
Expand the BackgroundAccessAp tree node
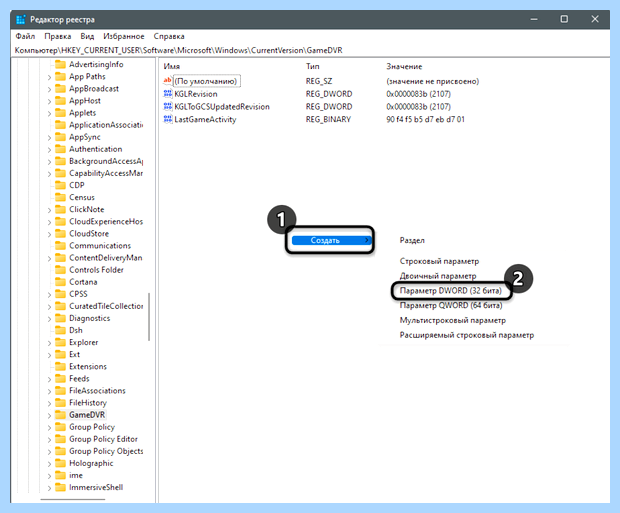49,162
